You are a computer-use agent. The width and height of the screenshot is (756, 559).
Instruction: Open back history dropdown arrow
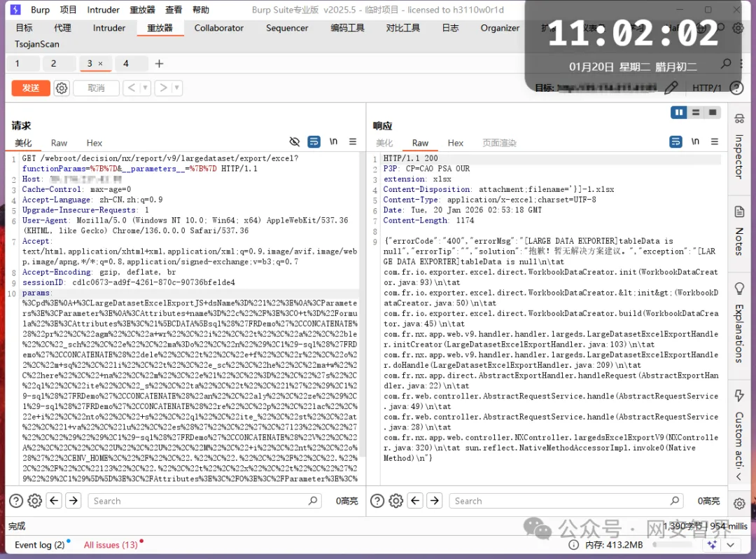click(145, 88)
